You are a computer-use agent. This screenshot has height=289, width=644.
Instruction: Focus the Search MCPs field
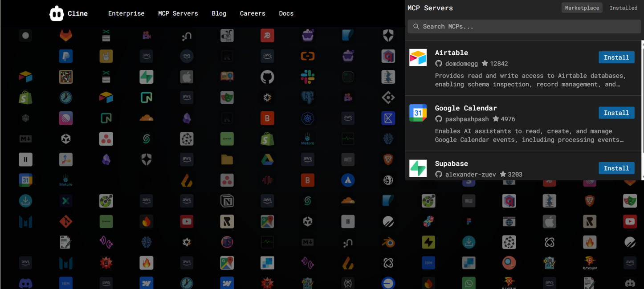(x=524, y=26)
